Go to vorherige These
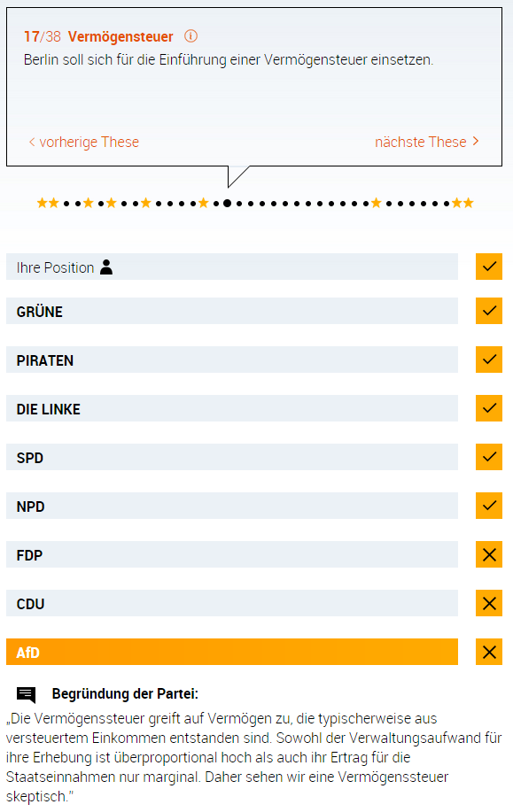This screenshot has width=513, height=812. click(84, 142)
